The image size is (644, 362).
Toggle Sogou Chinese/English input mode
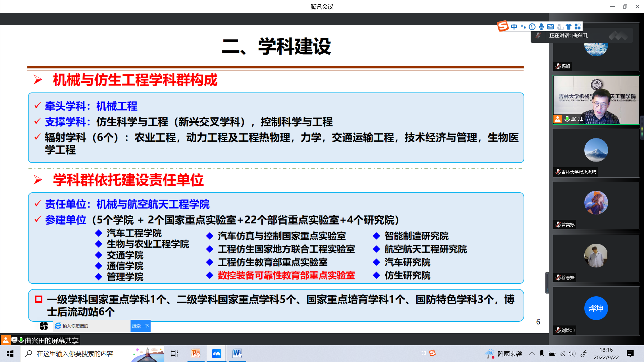click(514, 27)
